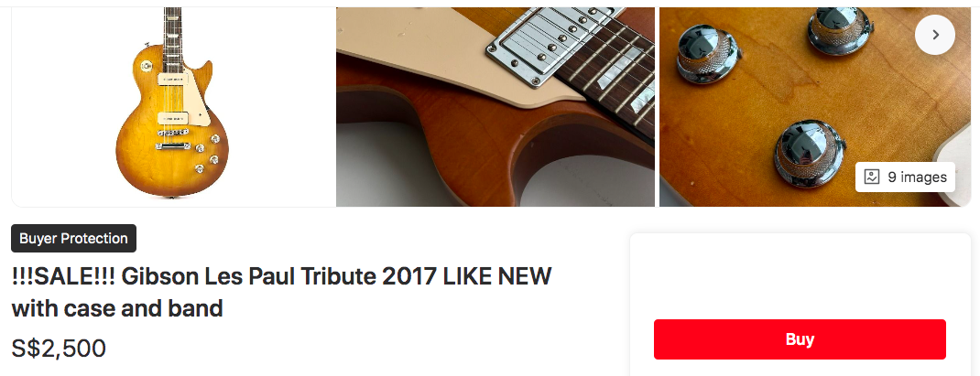980x376 pixels.
Task: Click the top-right chrome knob near the arrow
Action: point(839,28)
